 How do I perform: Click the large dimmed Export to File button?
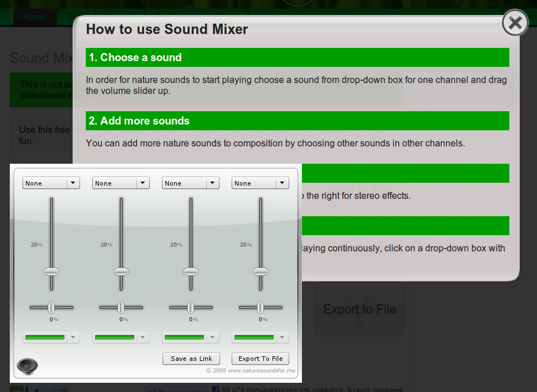pos(360,310)
